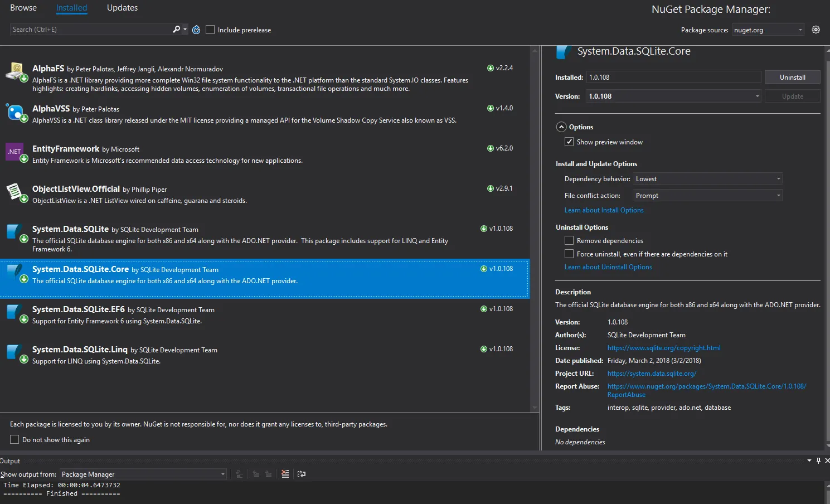Open the Dependency behavior dropdown

[708, 179]
